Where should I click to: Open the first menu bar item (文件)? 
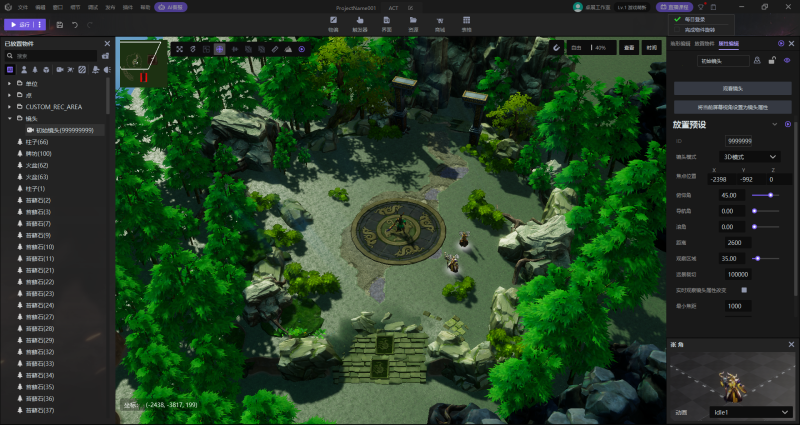(x=23, y=8)
